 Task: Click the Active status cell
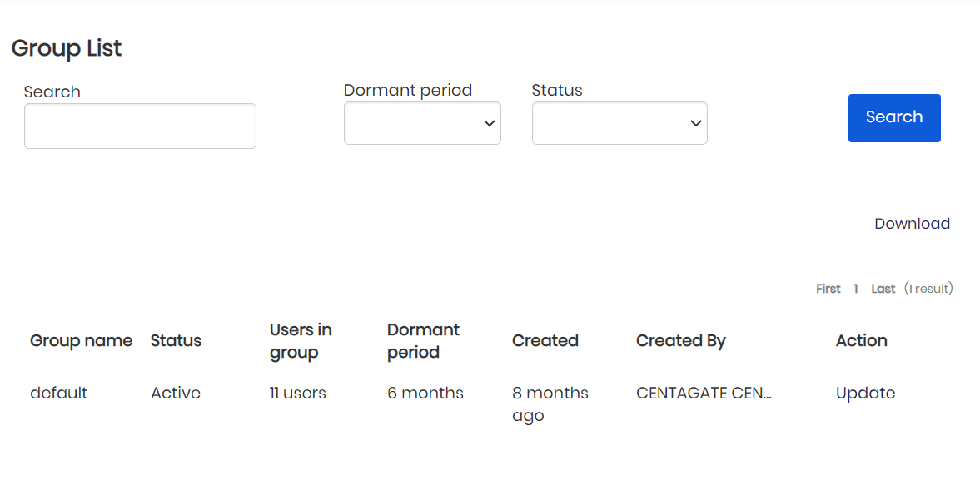175,393
